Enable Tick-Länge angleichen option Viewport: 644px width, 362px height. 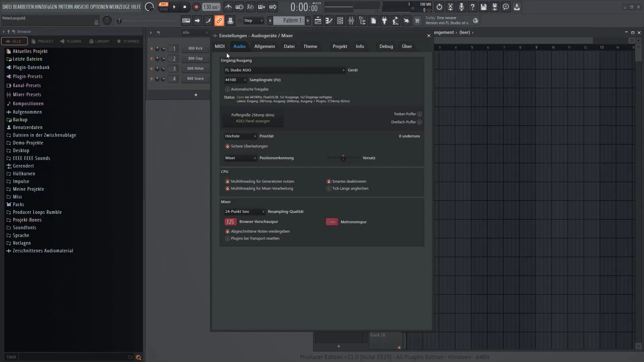tap(329, 189)
